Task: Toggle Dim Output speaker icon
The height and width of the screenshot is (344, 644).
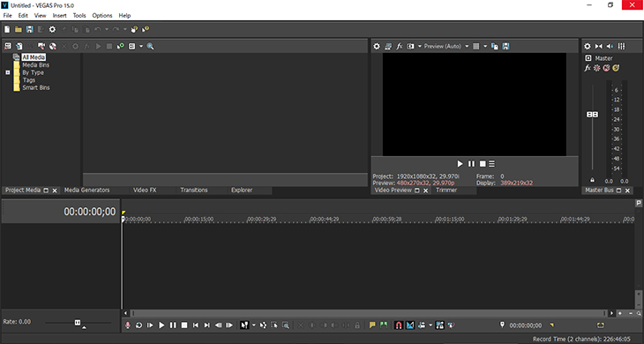Action: pyautogui.click(x=610, y=47)
